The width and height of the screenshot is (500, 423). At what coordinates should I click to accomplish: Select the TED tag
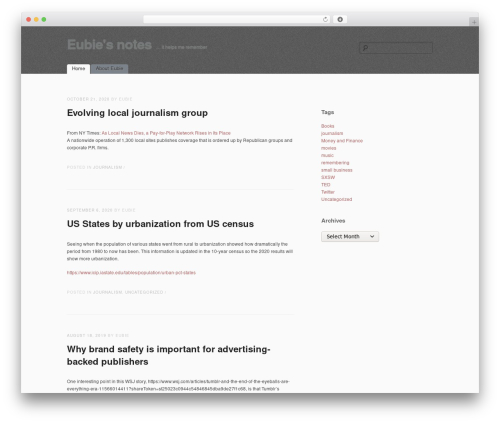click(326, 185)
